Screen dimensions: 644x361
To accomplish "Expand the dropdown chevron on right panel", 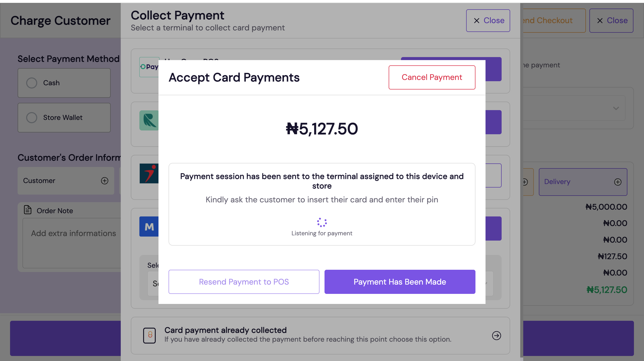I will coord(616,108).
